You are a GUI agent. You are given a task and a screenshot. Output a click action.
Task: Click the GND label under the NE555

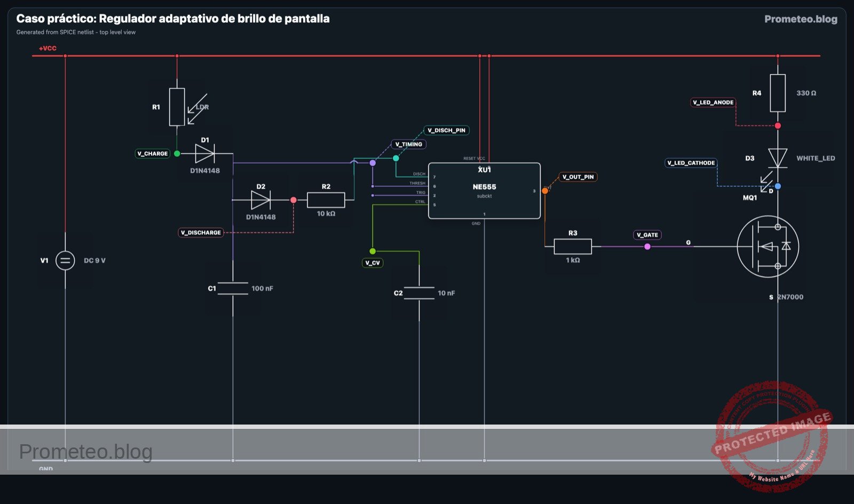(476, 223)
